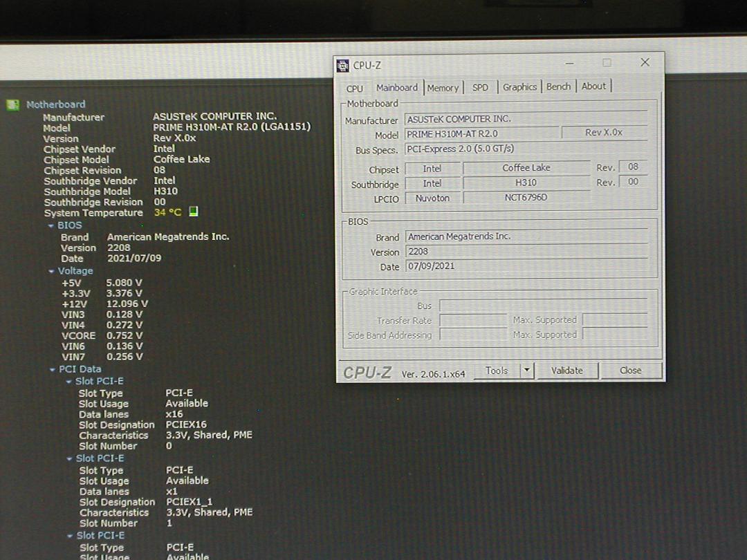Collapse the PCI Data section
747x560 pixels.
[53, 369]
